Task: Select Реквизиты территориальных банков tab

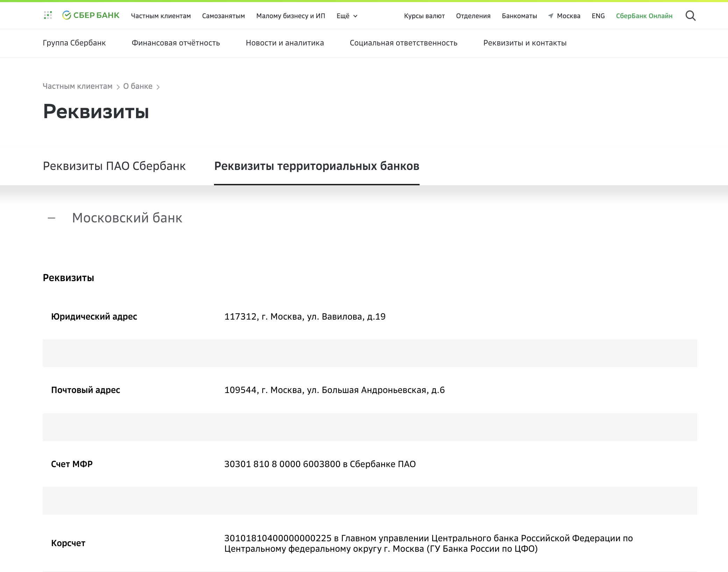Action: (317, 166)
